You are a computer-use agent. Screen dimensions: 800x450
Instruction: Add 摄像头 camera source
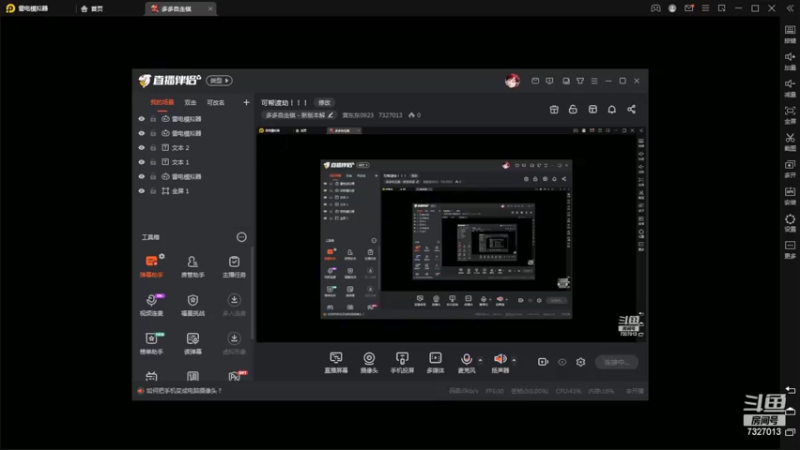point(369,362)
